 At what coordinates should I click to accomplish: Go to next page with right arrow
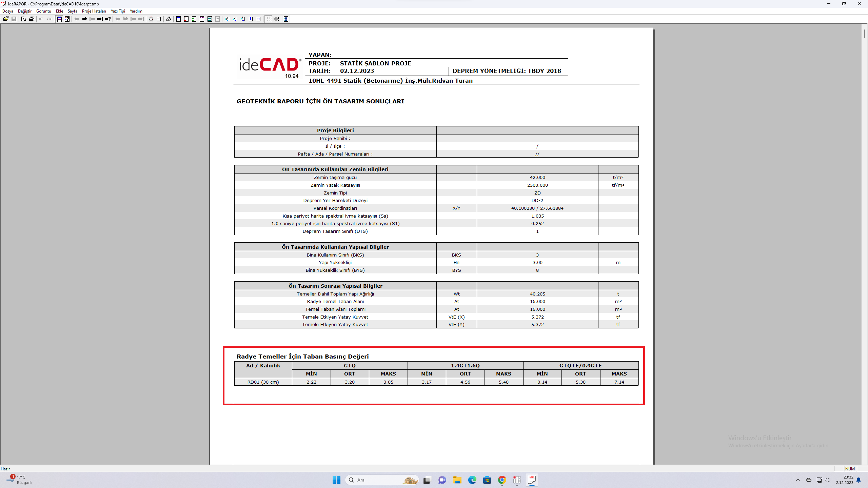(84, 19)
